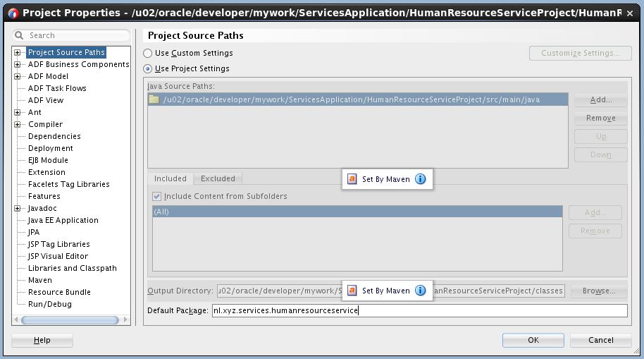Image resolution: width=644 pixels, height=359 pixels.
Task: Click the Maven icon in the upper Set By Maven badge
Action: tap(352, 179)
